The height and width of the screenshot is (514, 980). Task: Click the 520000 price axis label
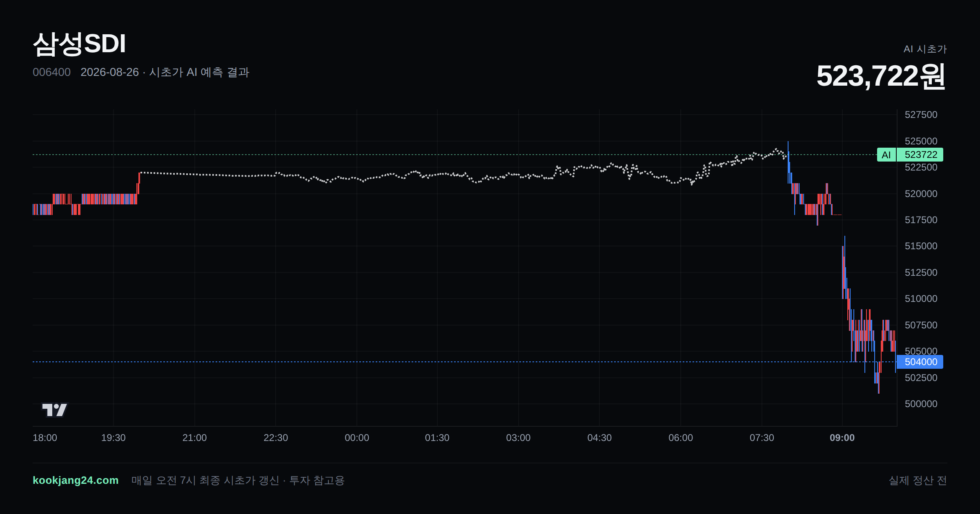[x=921, y=194]
